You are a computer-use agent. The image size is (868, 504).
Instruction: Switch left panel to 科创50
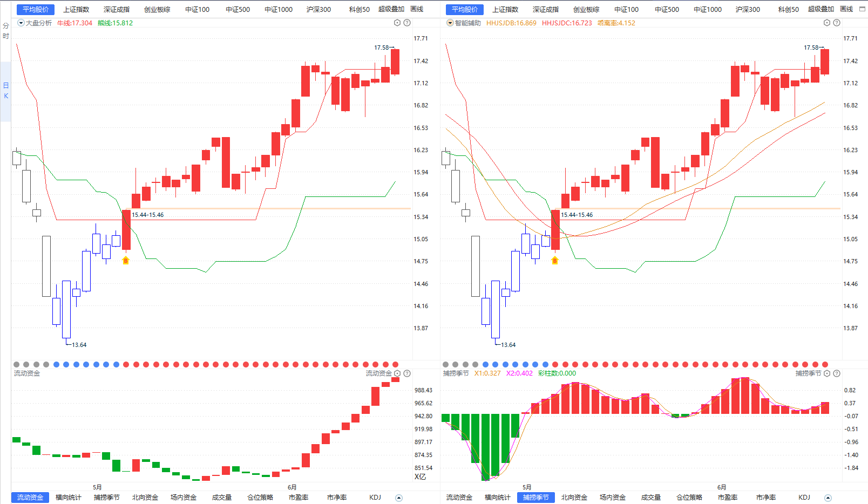[359, 10]
